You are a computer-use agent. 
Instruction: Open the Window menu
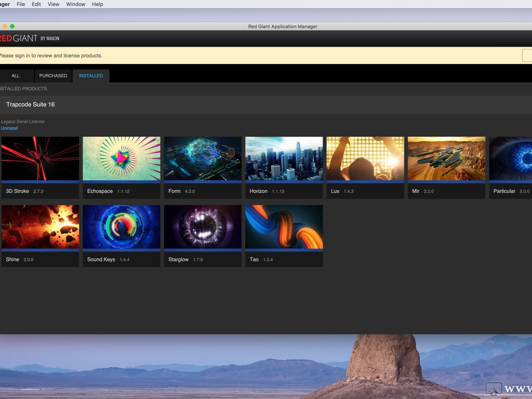75,4
